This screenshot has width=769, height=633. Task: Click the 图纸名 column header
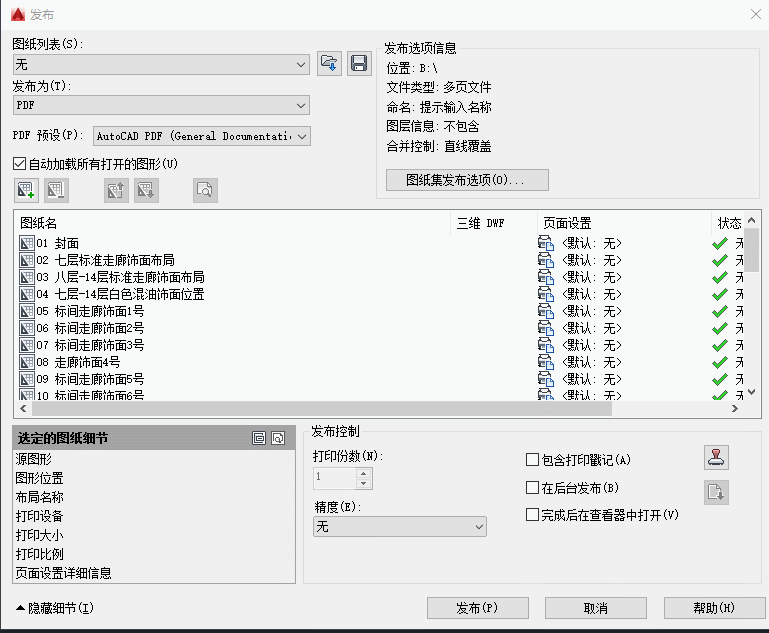pyautogui.click(x=233, y=224)
